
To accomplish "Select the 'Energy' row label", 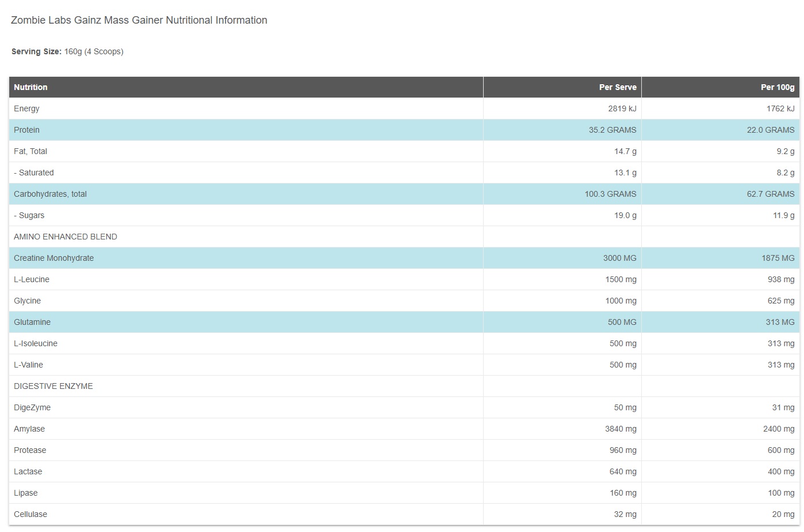I will click(x=27, y=108).
